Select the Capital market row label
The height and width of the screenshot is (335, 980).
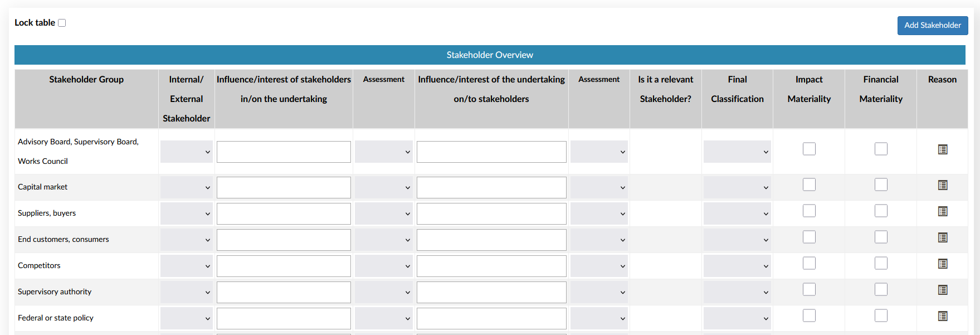coord(42,187)
